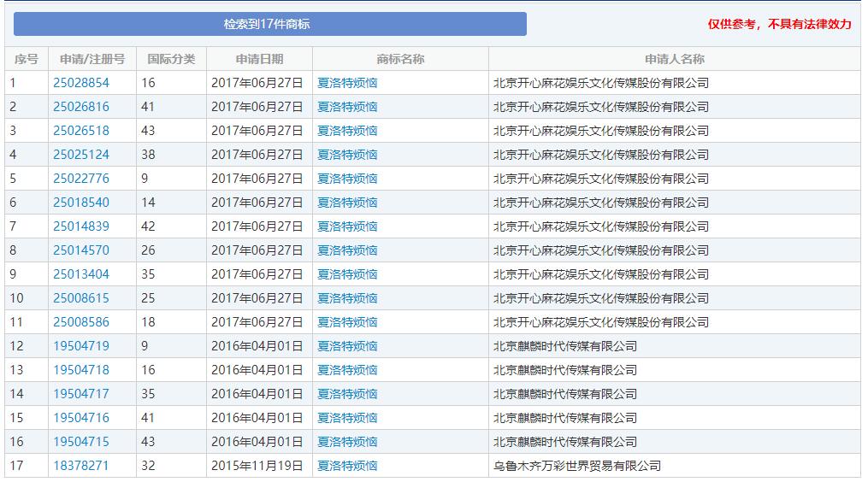Image resolution: width=868 pixels, height=482 pixels.
Task: Click 夏洛特烦恼 trademark name in row 5
Action: tap(347, 179)
